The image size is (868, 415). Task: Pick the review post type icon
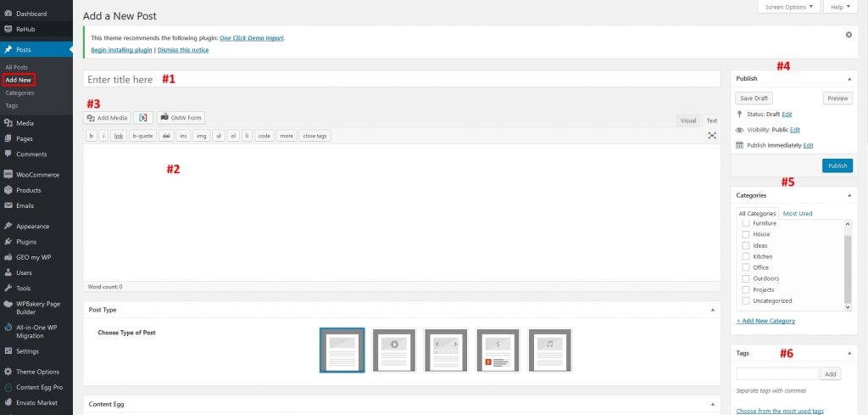click(498, 350)
